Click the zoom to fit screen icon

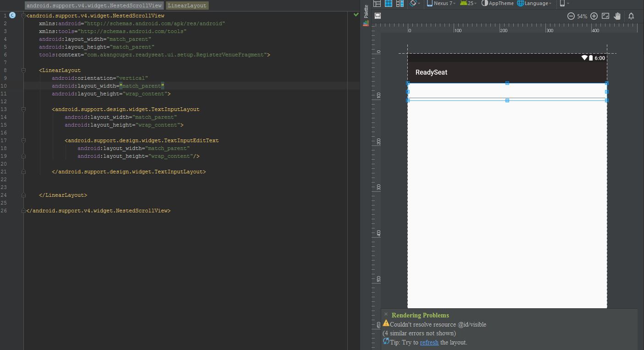(x=605, y=16)
